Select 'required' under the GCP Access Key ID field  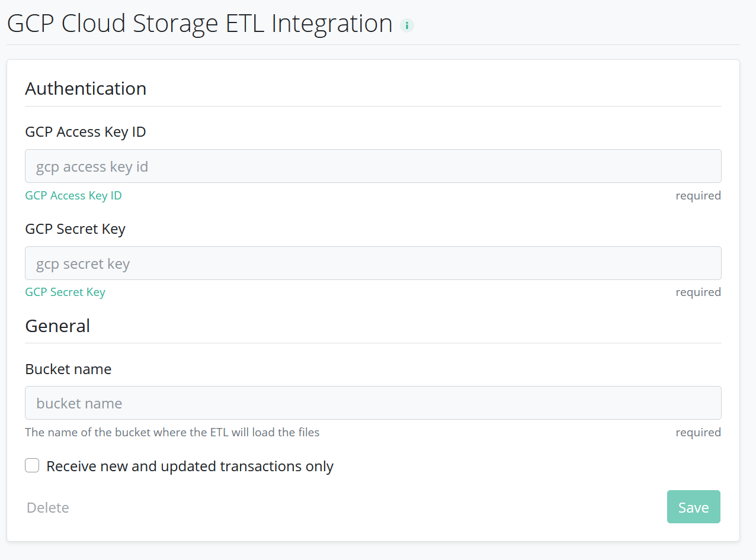coord(699,196)
